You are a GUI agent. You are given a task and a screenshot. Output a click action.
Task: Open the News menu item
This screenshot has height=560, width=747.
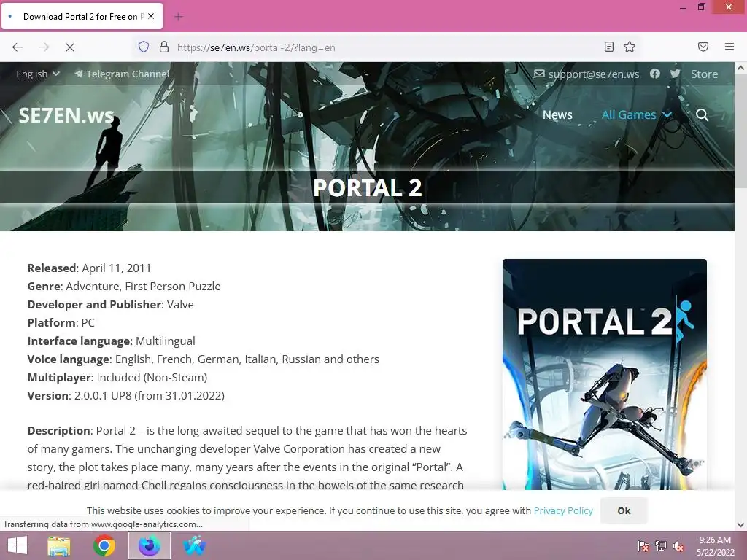[x=557, y=114]
